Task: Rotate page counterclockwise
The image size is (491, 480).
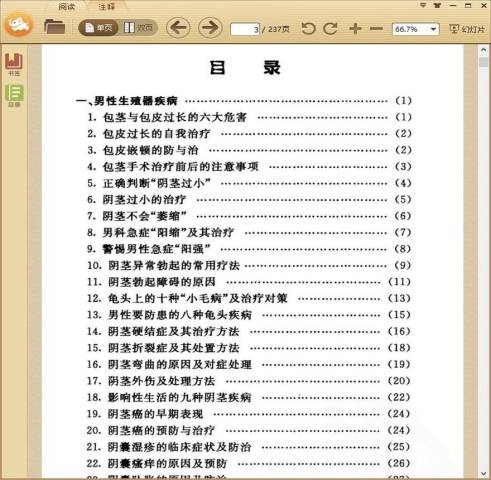Action: [308, 28]
